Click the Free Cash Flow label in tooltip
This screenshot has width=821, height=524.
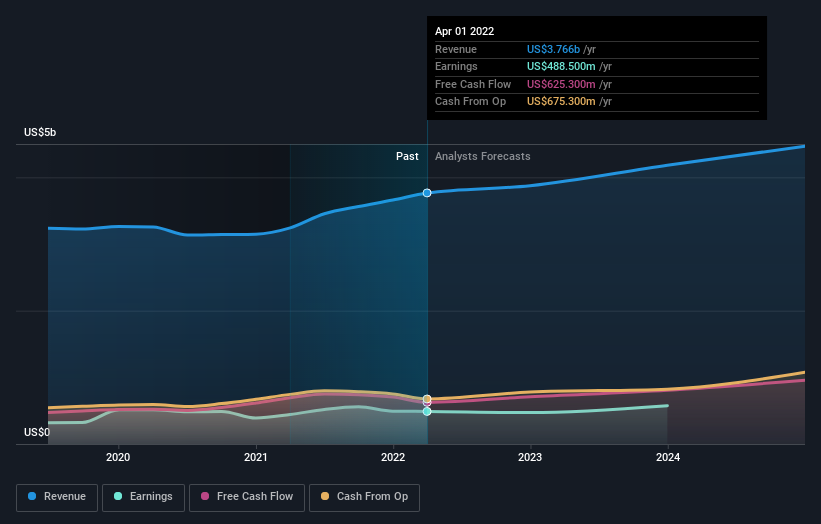tap(473, 84)
